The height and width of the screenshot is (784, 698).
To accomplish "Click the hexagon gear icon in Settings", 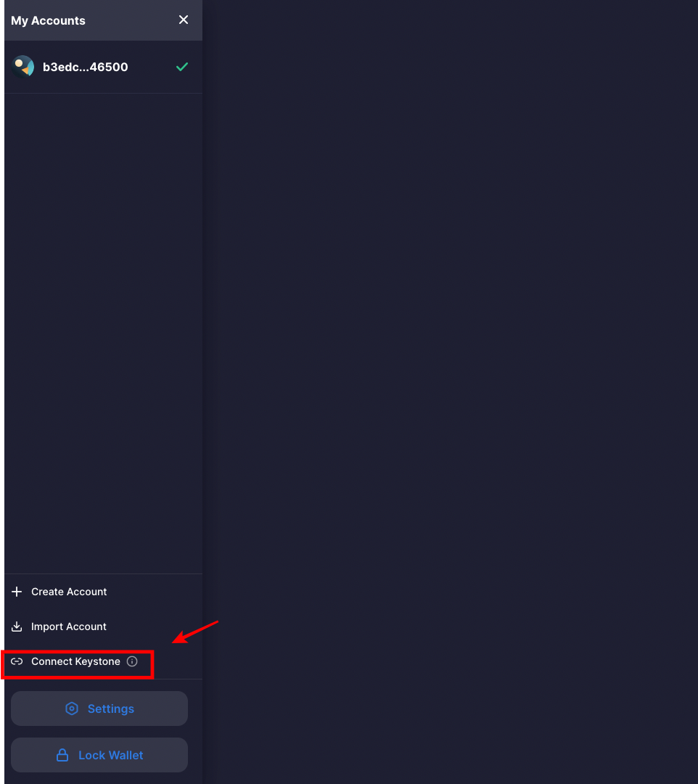I will click(72, 709).
